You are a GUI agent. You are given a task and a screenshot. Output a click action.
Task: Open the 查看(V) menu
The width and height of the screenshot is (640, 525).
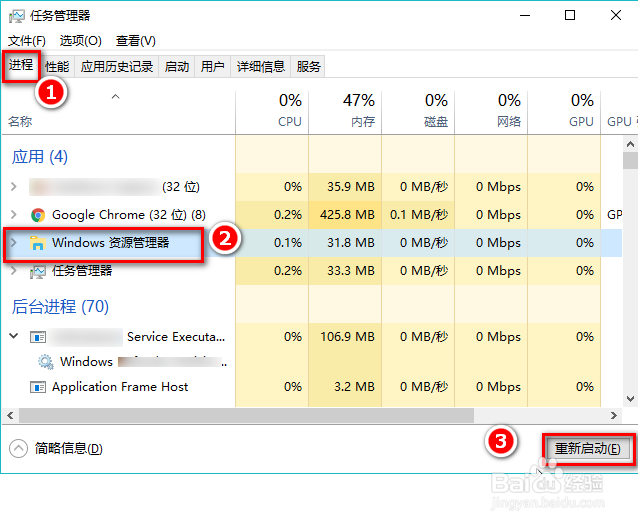(x=136, y=41)
